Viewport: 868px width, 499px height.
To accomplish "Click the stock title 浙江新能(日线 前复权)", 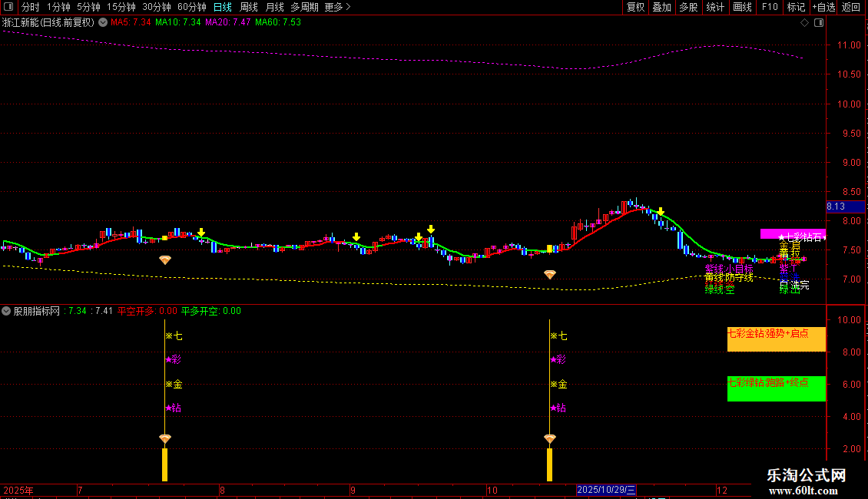I will coord(48,23).
